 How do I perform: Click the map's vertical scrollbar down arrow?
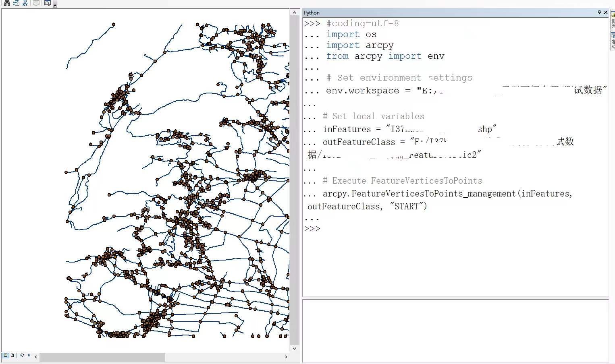click(x=295, y=349)
